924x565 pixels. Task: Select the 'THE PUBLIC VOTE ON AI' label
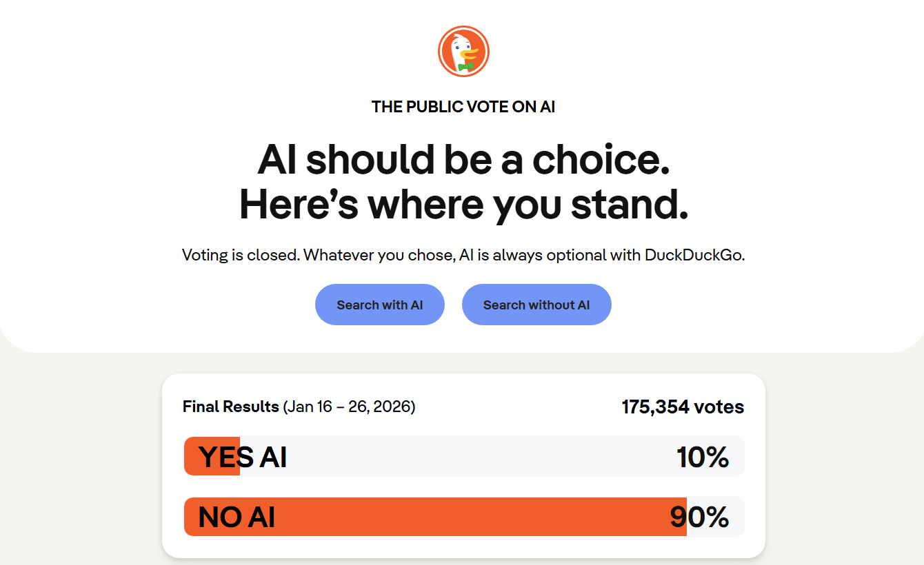463,107
